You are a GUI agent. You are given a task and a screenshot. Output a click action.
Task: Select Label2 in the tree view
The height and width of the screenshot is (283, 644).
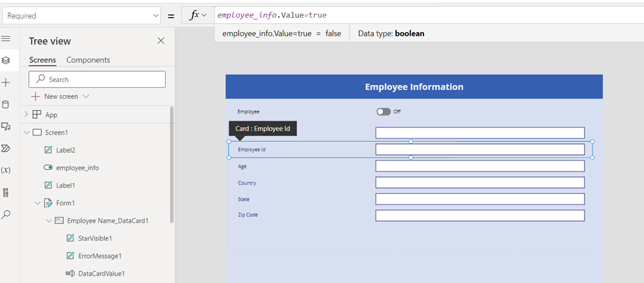(x=65, y=150)
